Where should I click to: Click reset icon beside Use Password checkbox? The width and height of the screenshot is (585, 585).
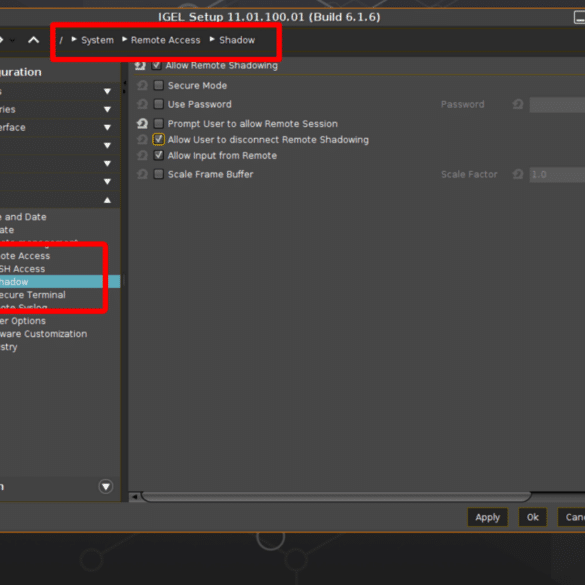coord(142,104)
